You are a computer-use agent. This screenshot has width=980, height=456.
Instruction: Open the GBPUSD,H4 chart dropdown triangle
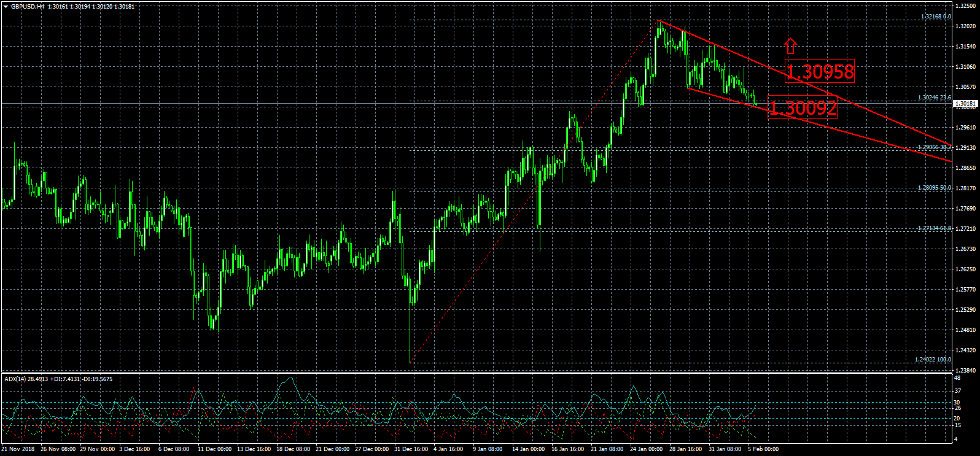click(x=6, y=7)
